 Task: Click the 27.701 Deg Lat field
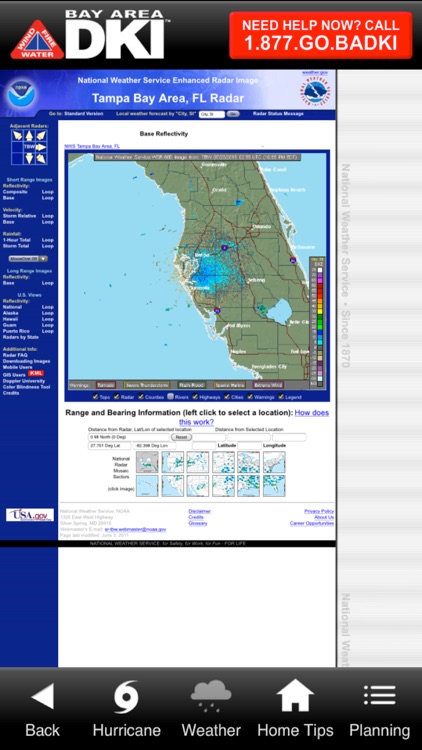click(109, 446)
